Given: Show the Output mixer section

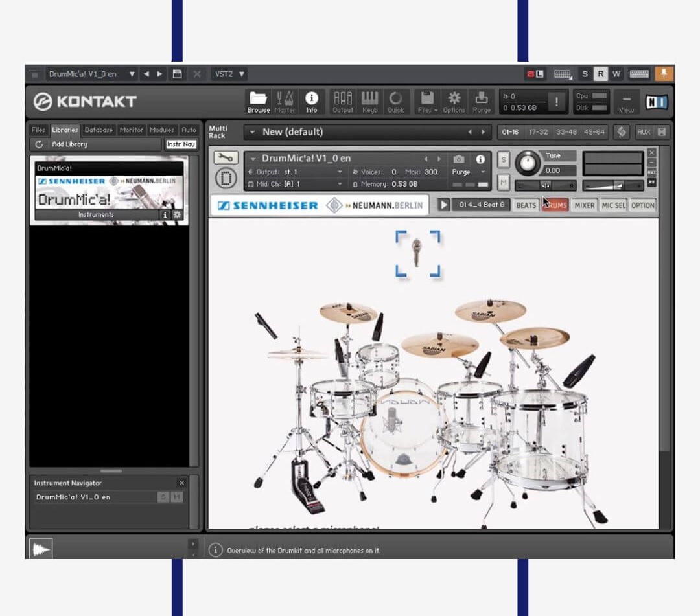Looking at the screenshot, I should (343, 101).
